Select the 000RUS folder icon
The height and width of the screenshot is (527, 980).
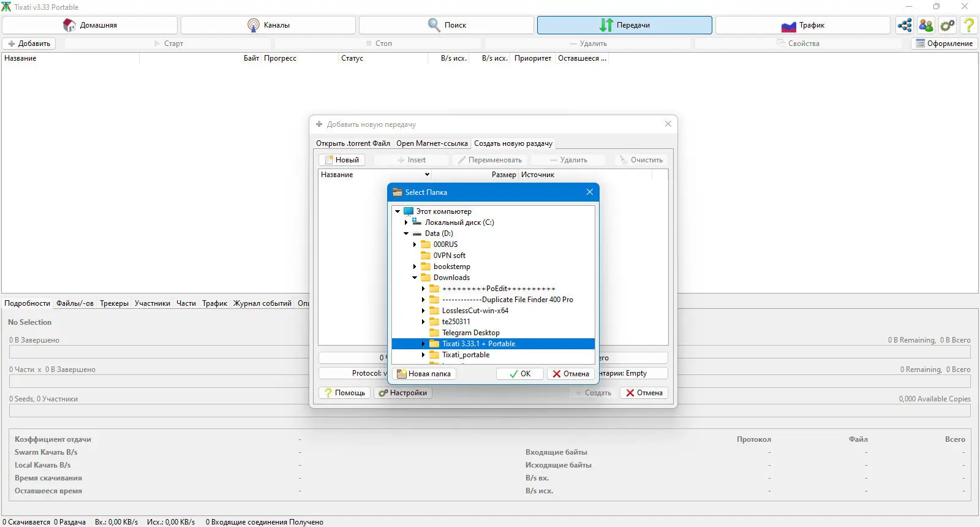[426, 245]
